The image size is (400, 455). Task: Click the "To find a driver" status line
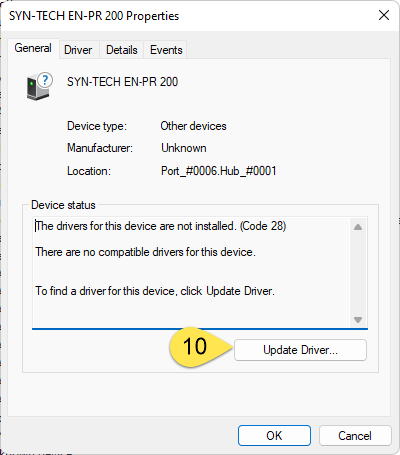click(155, 291)
